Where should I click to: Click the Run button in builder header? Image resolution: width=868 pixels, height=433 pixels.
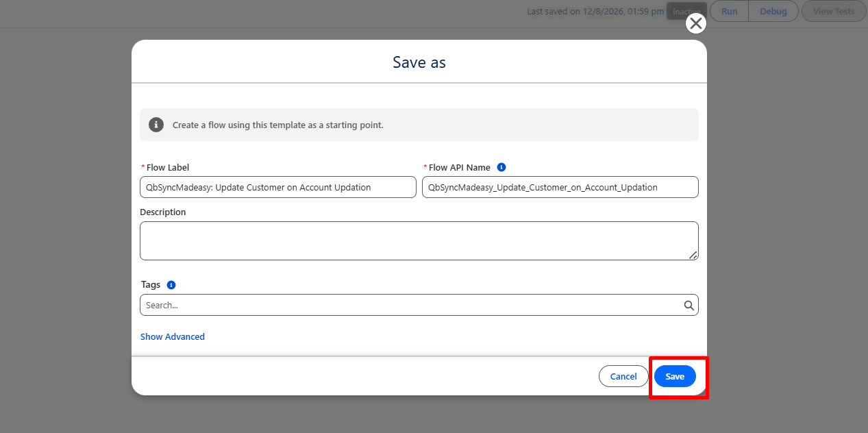730,11
